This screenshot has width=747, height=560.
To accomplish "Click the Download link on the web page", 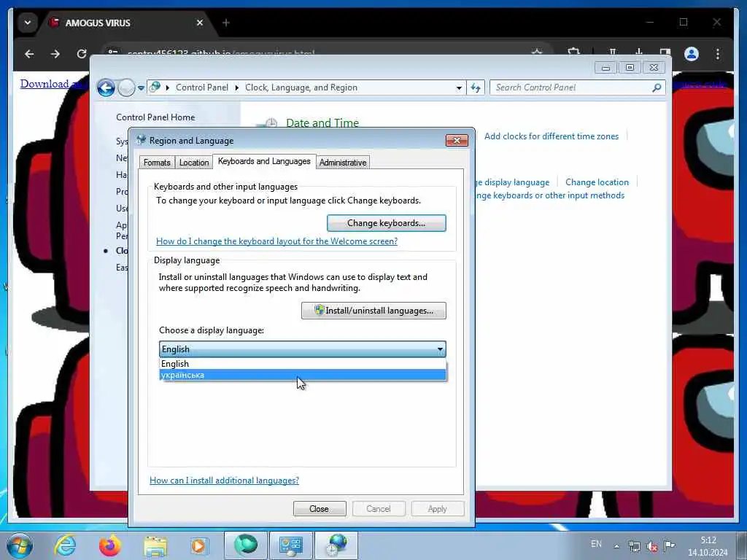I will point(53,84).
